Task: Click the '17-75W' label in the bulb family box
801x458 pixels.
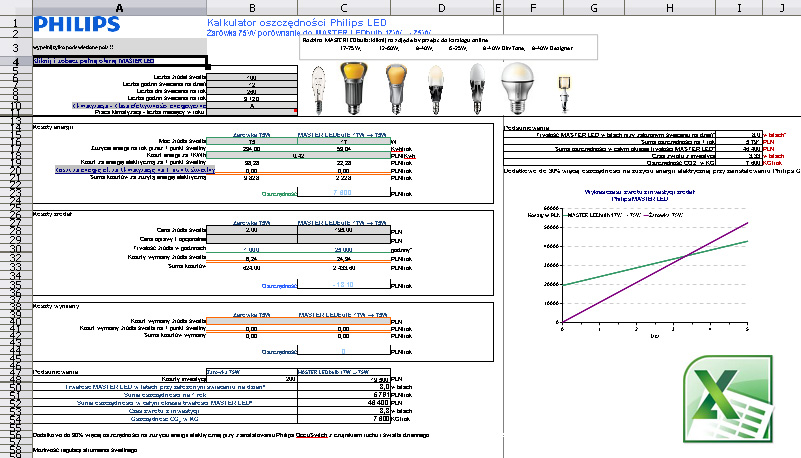Action: (350, 49)
